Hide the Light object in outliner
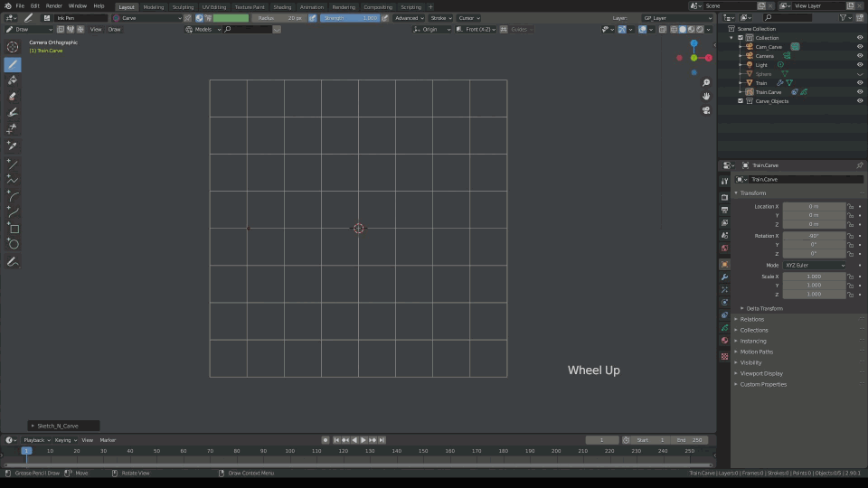This screenshot has width=868, height=488. [x=860, y=65]
